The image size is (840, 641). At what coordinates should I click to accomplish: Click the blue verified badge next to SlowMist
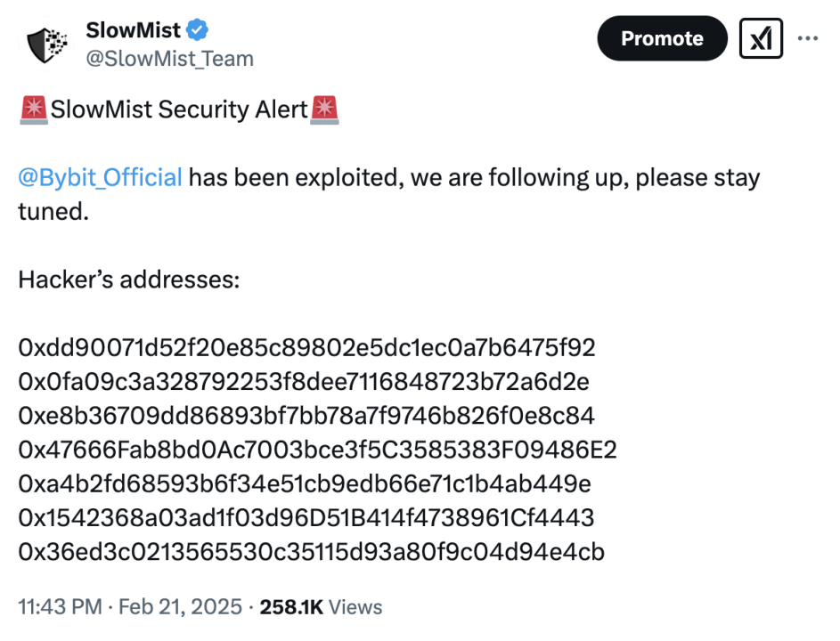pos(199,31)
